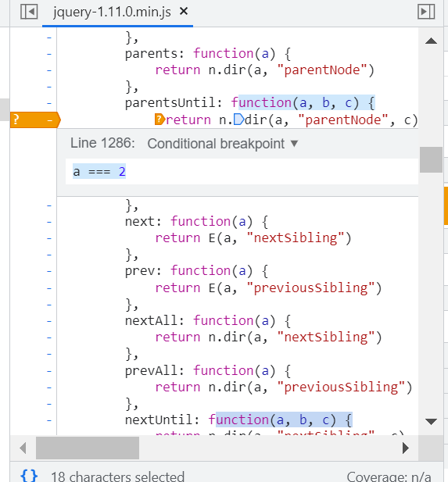Click the string "nextSibling" in return E(a, ...)
Image resolution: width=448 pixels, height=482 pixels.
[295, 238]
